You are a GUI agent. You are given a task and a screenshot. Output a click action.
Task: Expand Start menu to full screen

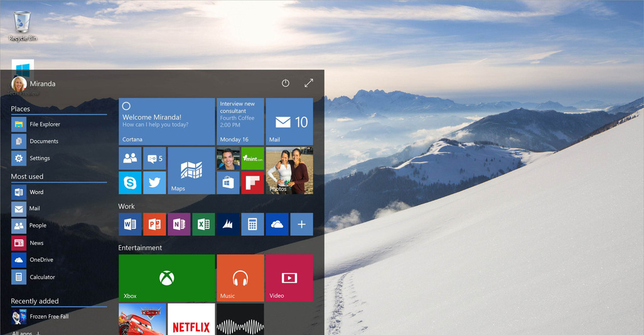coord(309,83)
